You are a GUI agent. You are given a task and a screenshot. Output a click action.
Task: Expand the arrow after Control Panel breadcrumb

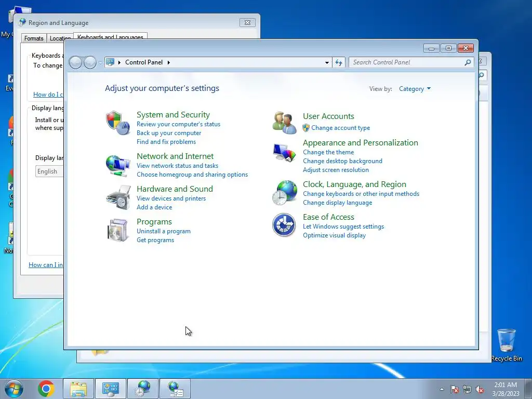click(169, 62)
